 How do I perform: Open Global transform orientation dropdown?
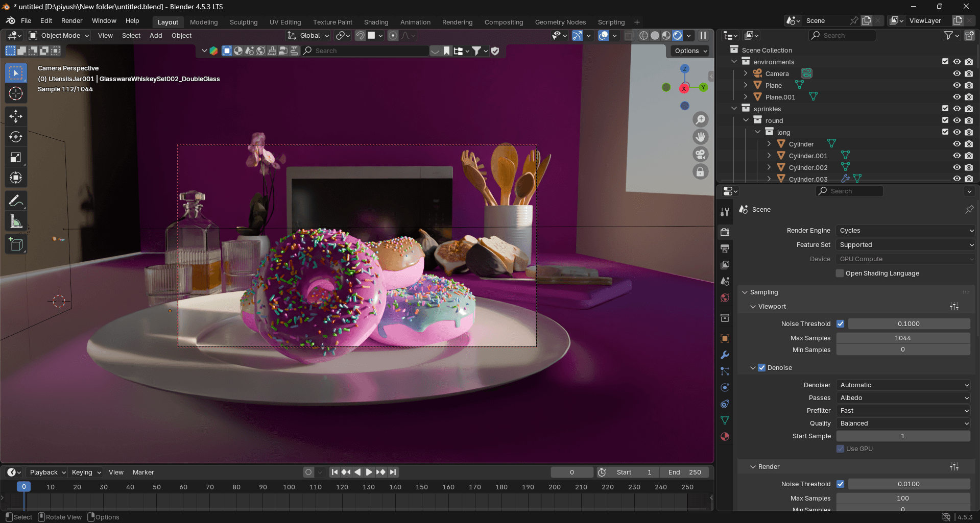point(308,35)
